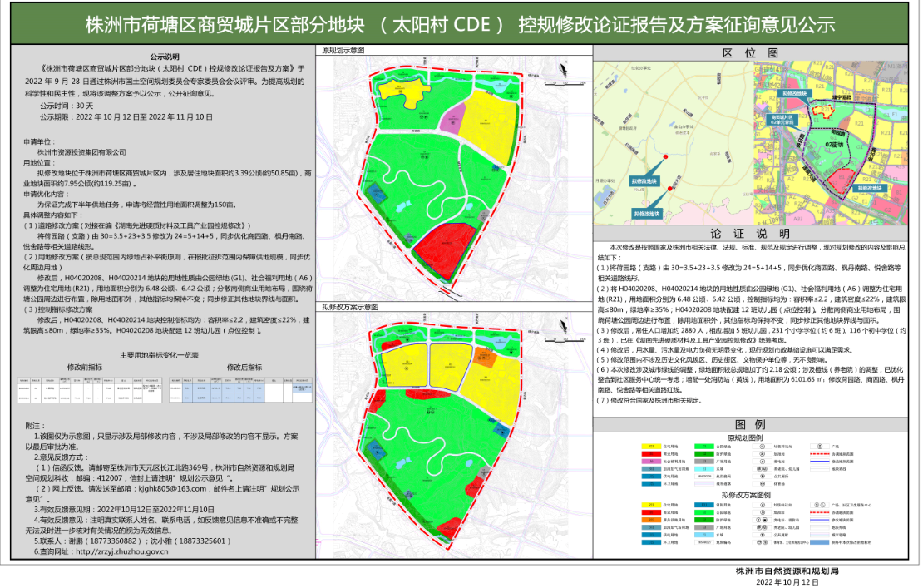
Task: Click the upper red location dot in 区位图
Action: (x=666, y=157)
